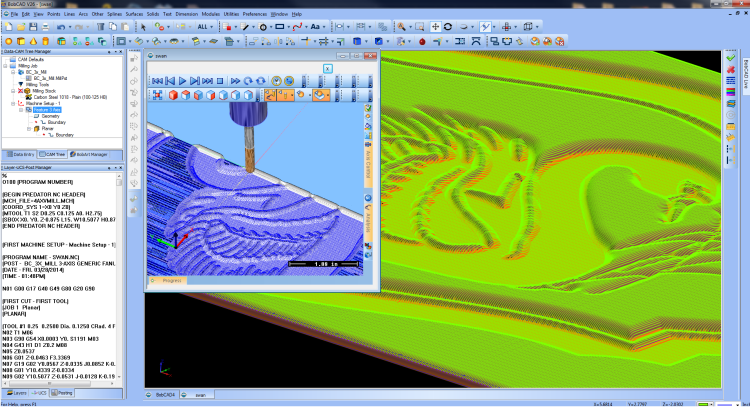The image size is (750, 407).
Task: Toggle stock display orange button
Action: [320, 95]
